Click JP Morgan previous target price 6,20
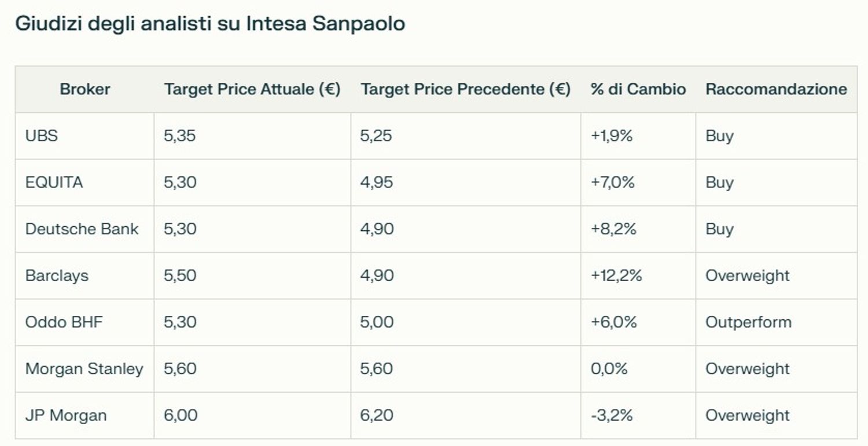Viewport: 868px width, 446px height. click(376, 415)
